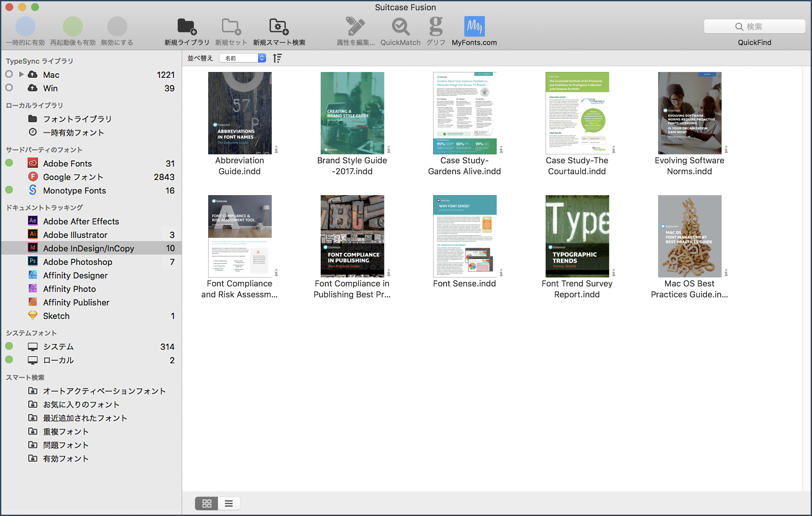Select the Mac TypeSync library radio button
The height and width of the screenshot is (516, 812).
click(9, 74)
